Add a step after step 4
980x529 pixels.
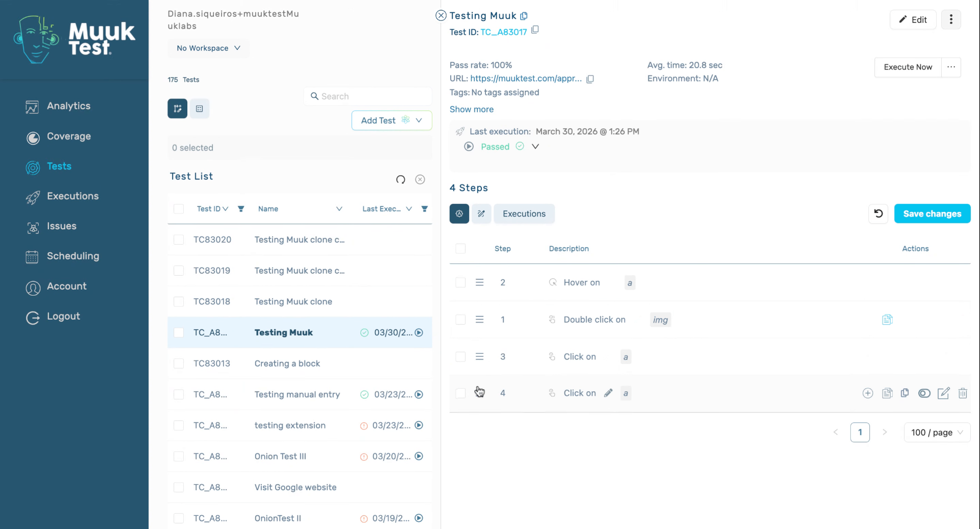pyautogui.click(x=868, y=393)
